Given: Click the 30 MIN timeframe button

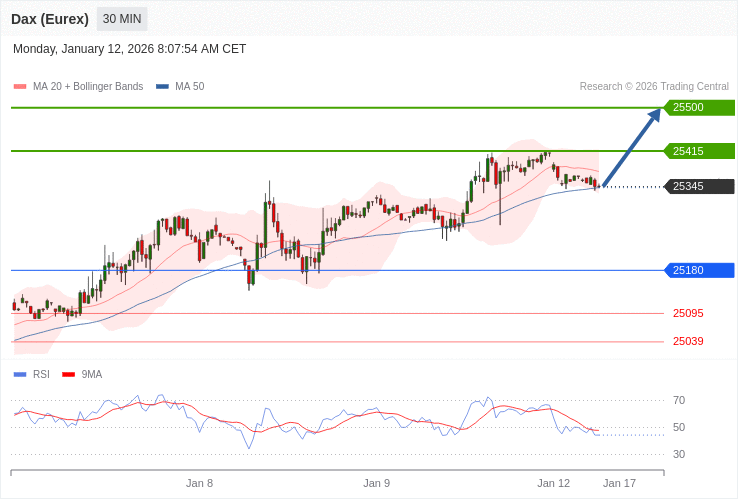Looking at the screenshot, I should coord(122,19).
